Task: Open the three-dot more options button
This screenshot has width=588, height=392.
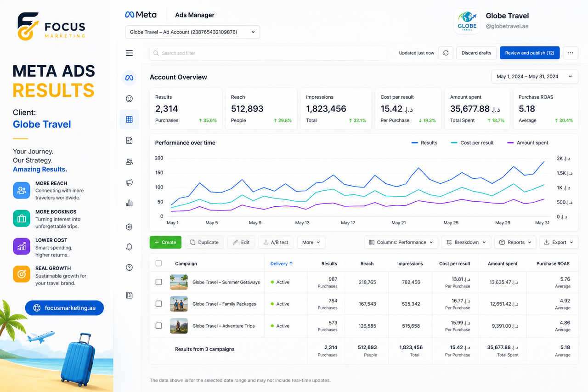Action: coord(571,53)
